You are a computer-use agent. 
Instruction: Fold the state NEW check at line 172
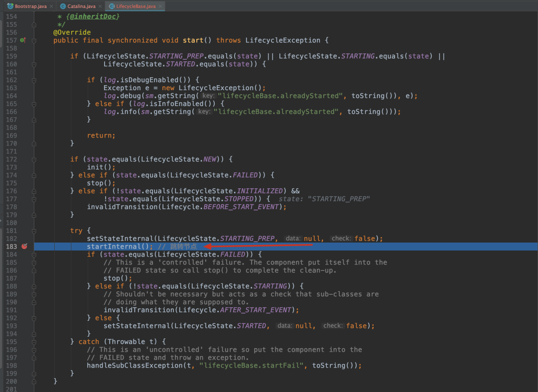[34, 159]
